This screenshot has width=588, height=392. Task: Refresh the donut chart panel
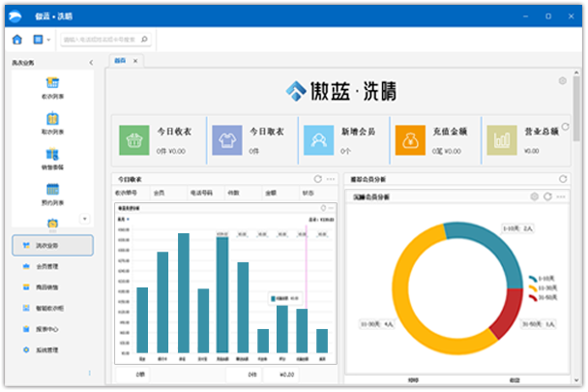click(548, 196)
